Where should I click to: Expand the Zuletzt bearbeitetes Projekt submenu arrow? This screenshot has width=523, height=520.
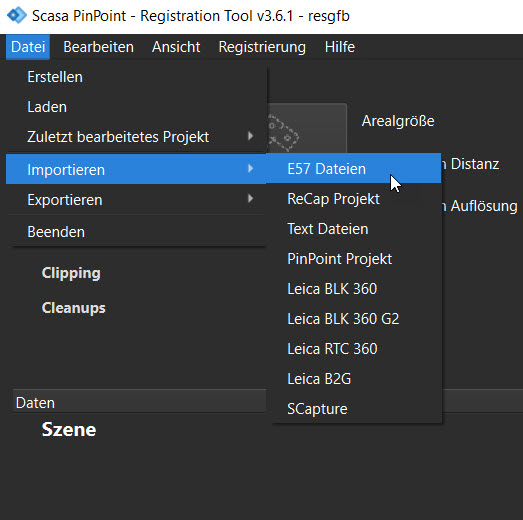250,136
